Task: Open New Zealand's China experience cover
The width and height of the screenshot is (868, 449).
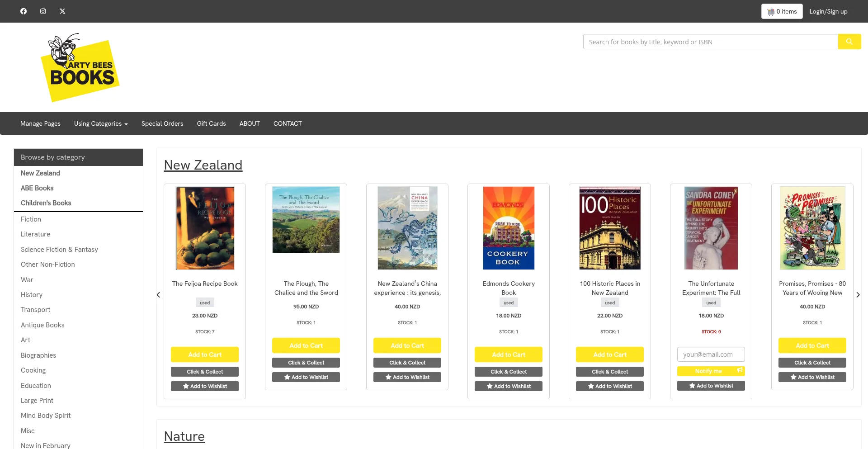Action: (x=407, y=228)
